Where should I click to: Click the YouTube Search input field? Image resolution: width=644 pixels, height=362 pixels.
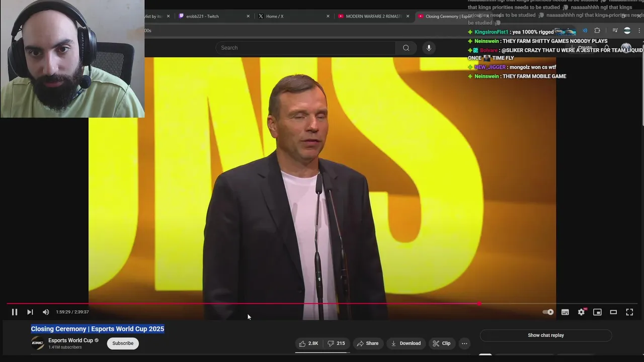pos(305,48)
